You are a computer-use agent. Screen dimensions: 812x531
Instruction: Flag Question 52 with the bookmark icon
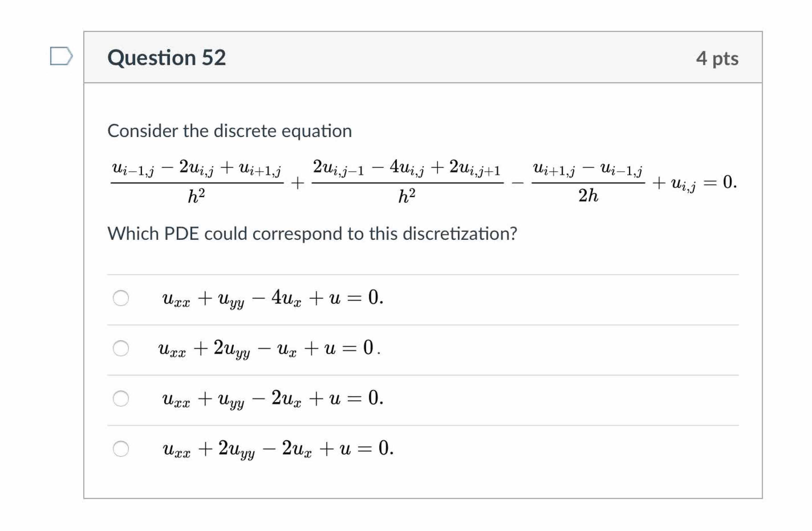tap(61, 56)
